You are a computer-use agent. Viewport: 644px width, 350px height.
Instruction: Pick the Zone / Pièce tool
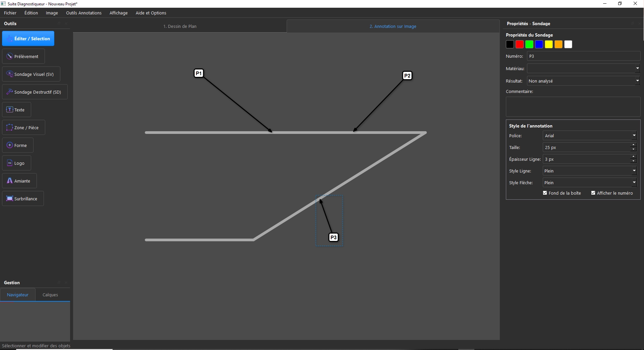[x=23, y=128]
